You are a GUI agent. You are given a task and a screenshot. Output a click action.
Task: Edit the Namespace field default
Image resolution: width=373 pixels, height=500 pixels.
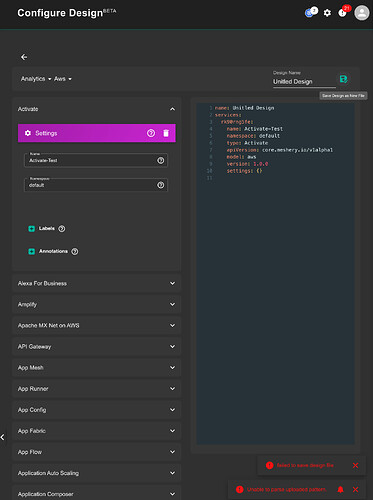[x=96, y=185]
